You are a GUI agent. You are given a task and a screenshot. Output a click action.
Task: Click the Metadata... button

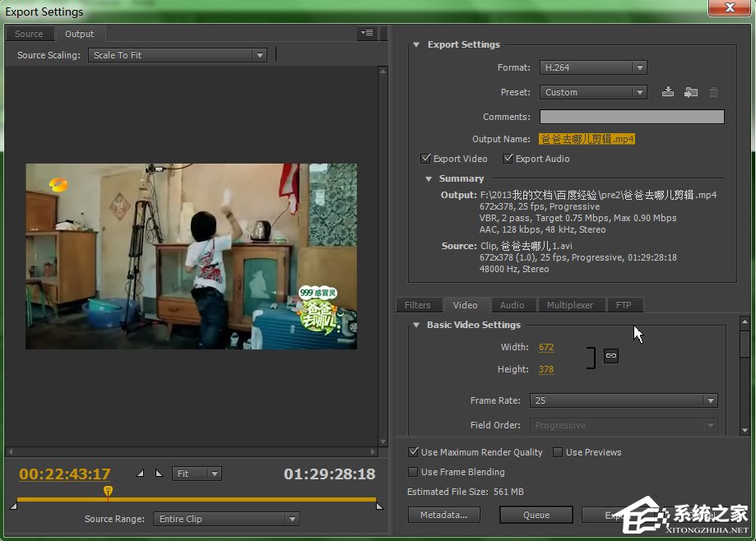[x=443, y=515]
